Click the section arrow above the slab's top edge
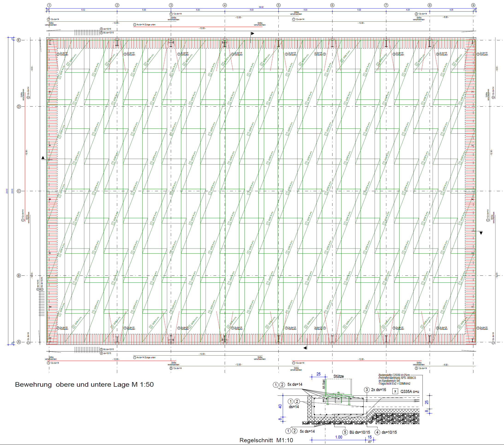504x445 pixels. point(252,34)
